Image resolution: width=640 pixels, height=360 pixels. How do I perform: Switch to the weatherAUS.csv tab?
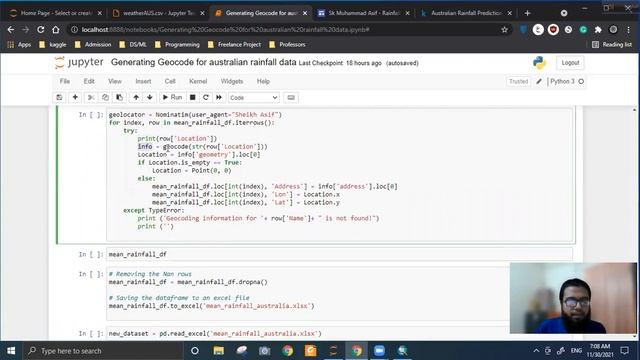[x=158, y=13]
